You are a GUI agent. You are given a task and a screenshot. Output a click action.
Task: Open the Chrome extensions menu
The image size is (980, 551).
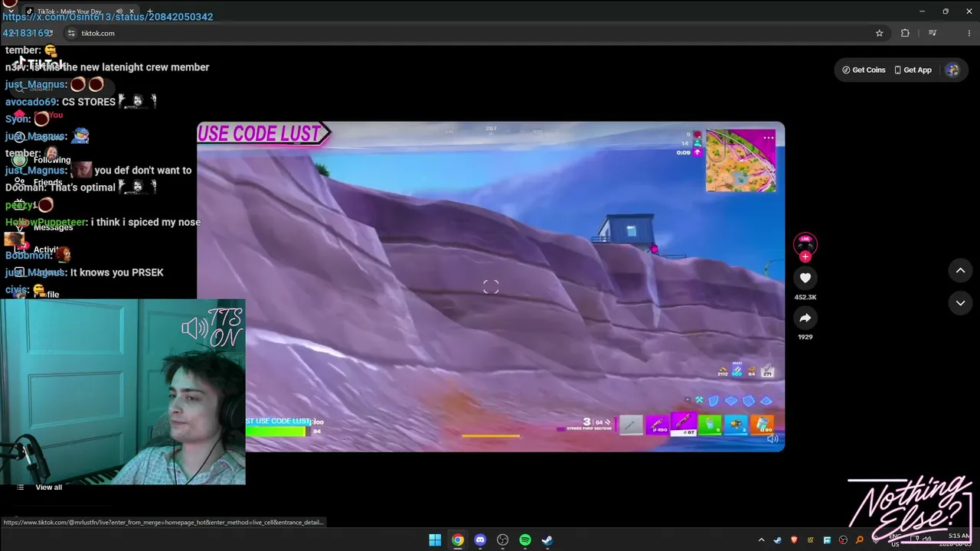click(905, 33)
